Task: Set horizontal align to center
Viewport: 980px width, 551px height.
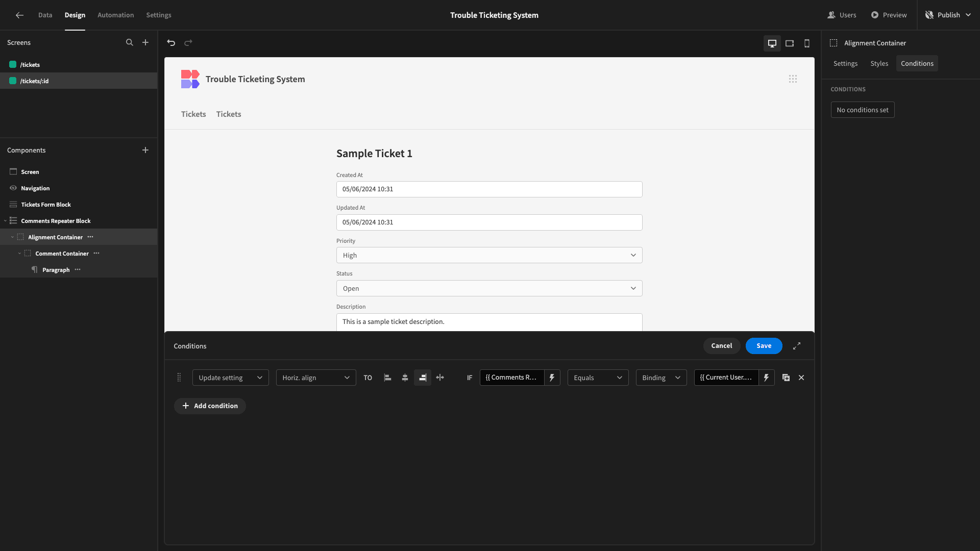Action: click(405, 378)
